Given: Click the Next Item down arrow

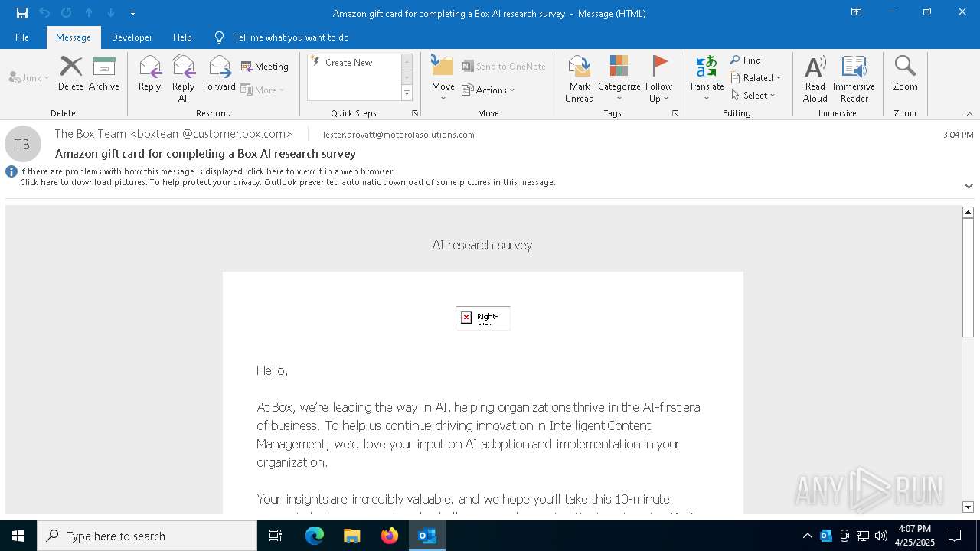Looking at the screenshot, I should (111, 13).
